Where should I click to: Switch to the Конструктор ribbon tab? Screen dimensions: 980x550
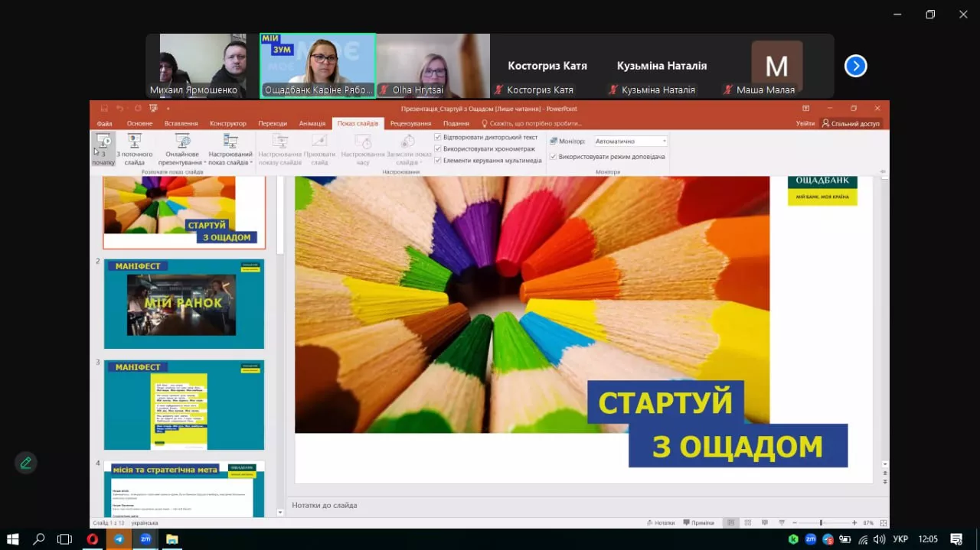tap(228, 123)
